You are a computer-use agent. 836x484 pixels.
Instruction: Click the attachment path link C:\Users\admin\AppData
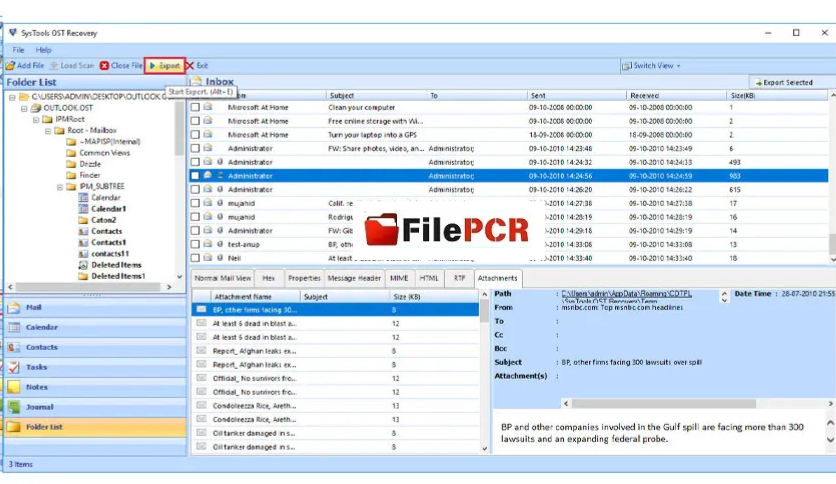click(x=626, y=294)
